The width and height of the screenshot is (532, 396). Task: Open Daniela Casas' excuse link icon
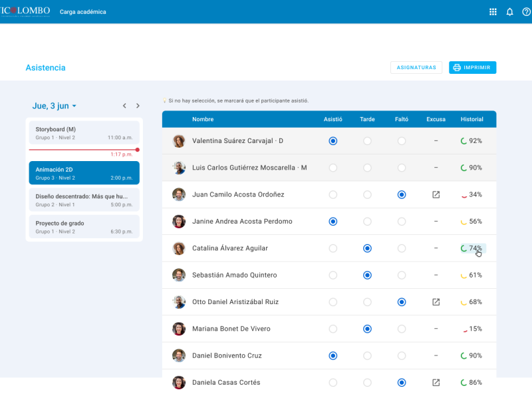click(x=436, y=382)
